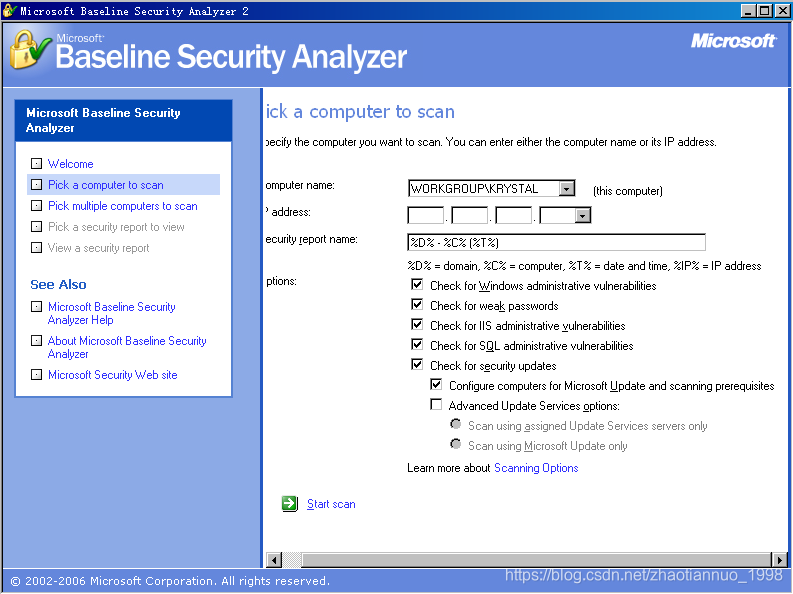Click the bullet icon beside About Microsoft Baseline Security Analyzer
The image size is (793, 594).
(36, 340)
